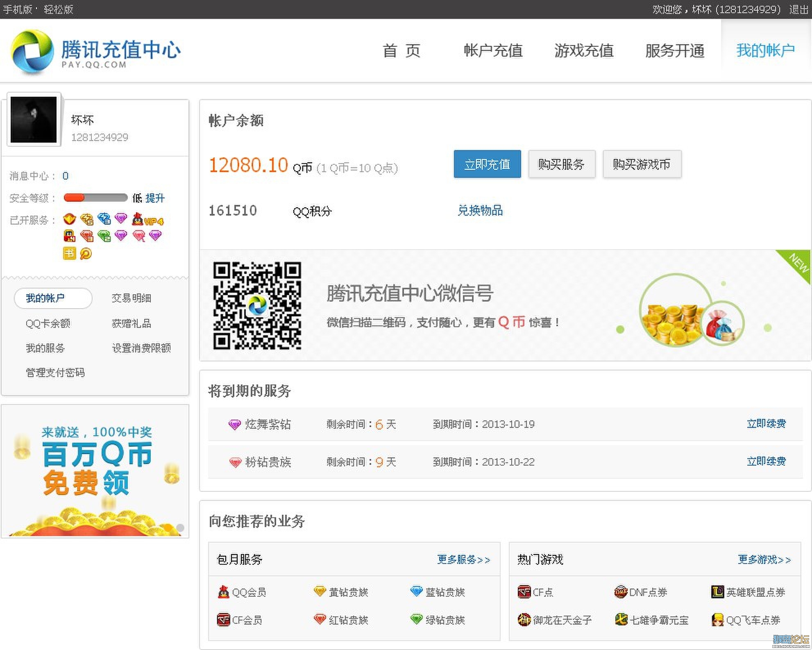Click the orange magnifier ring service icon

[86, 253]
